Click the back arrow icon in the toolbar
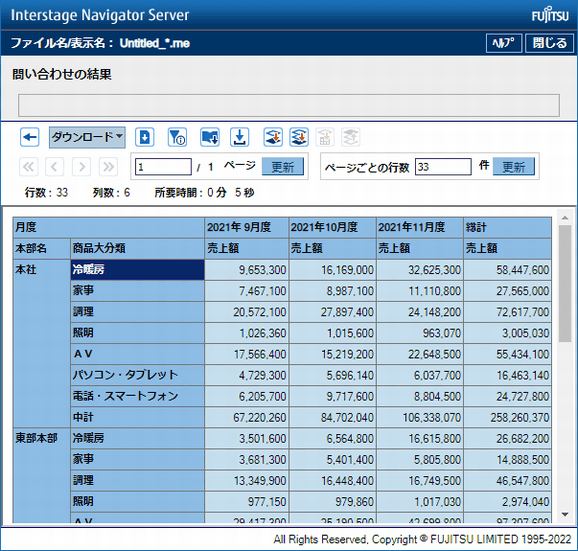578x551 pixels. (29, 137)
